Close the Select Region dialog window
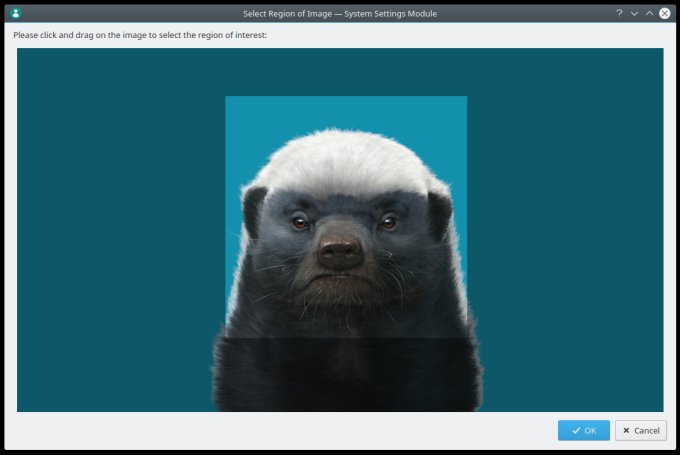 665,13
